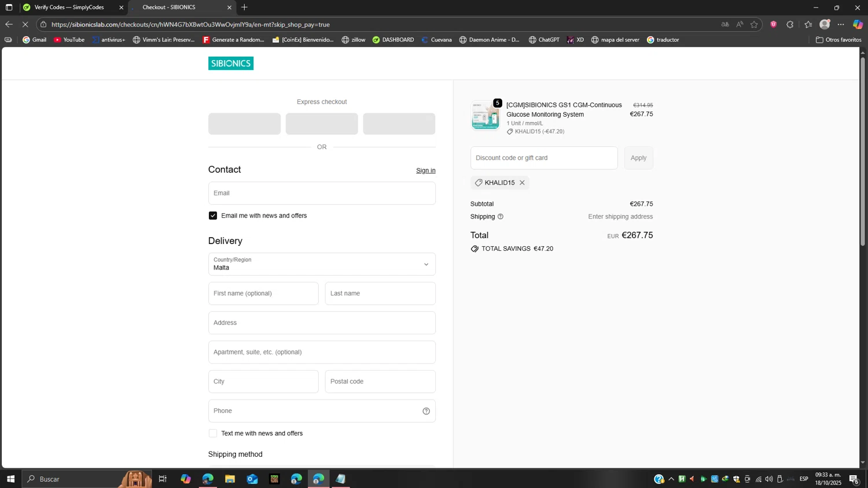Apply the discount code button
Viewport: 868px width, 488px height.
(x=638, y=158)
